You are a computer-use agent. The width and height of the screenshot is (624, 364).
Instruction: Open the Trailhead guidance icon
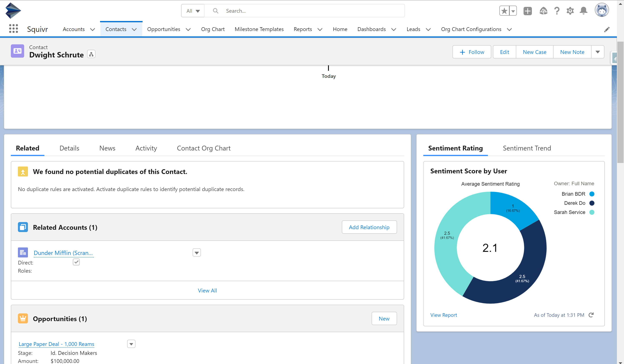543,11
